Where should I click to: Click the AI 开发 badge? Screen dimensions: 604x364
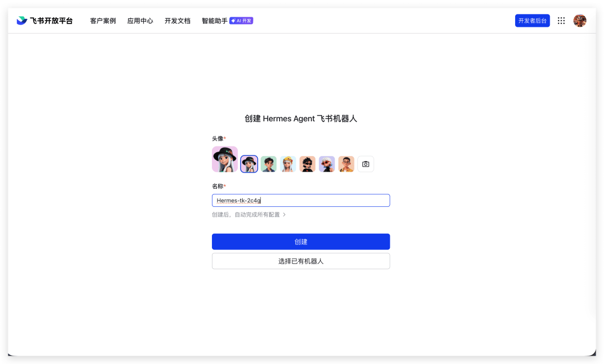[x=241, y=21]
